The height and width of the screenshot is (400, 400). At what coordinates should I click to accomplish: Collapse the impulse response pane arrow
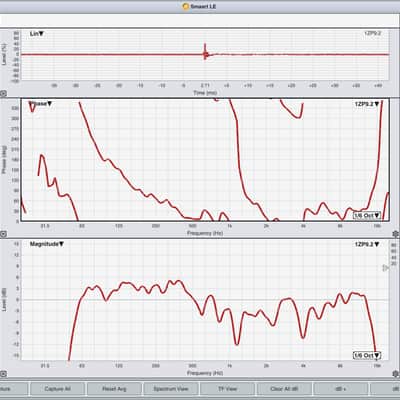3,94
